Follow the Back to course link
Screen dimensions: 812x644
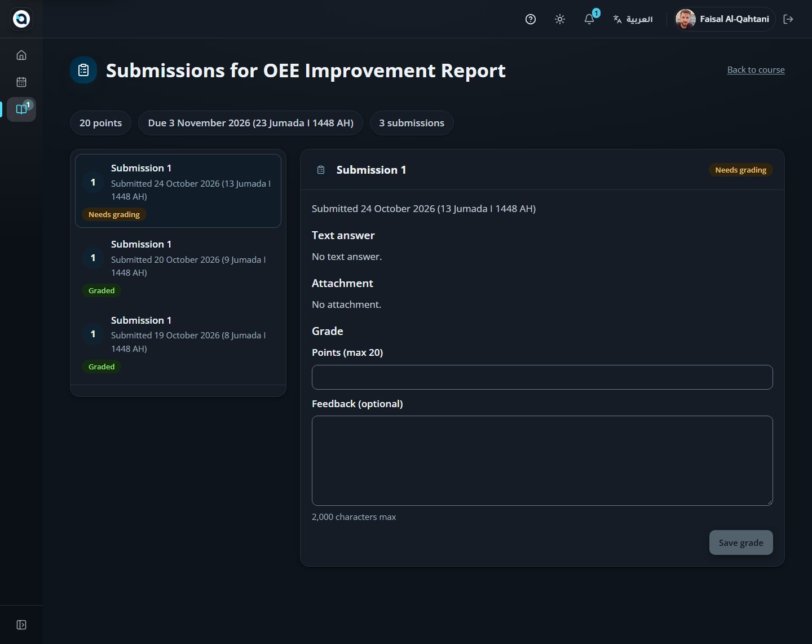756,70
